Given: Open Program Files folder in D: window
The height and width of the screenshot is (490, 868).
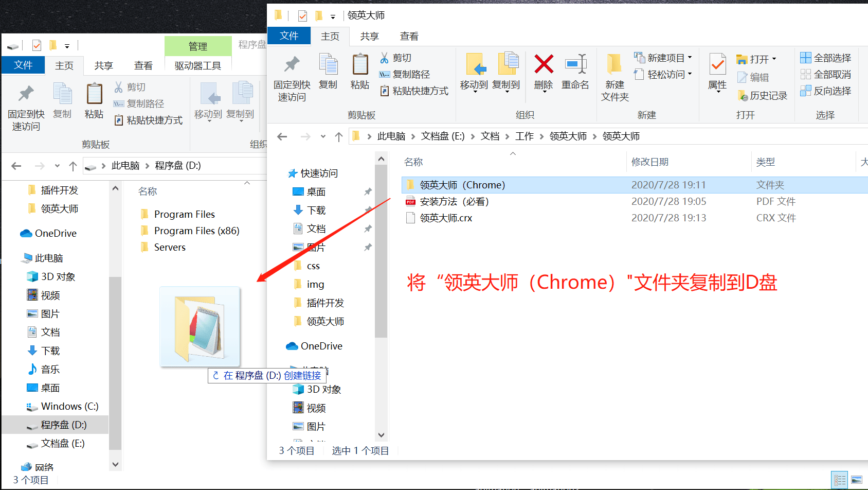Looking at the screenshot, I should coord(177,214).
